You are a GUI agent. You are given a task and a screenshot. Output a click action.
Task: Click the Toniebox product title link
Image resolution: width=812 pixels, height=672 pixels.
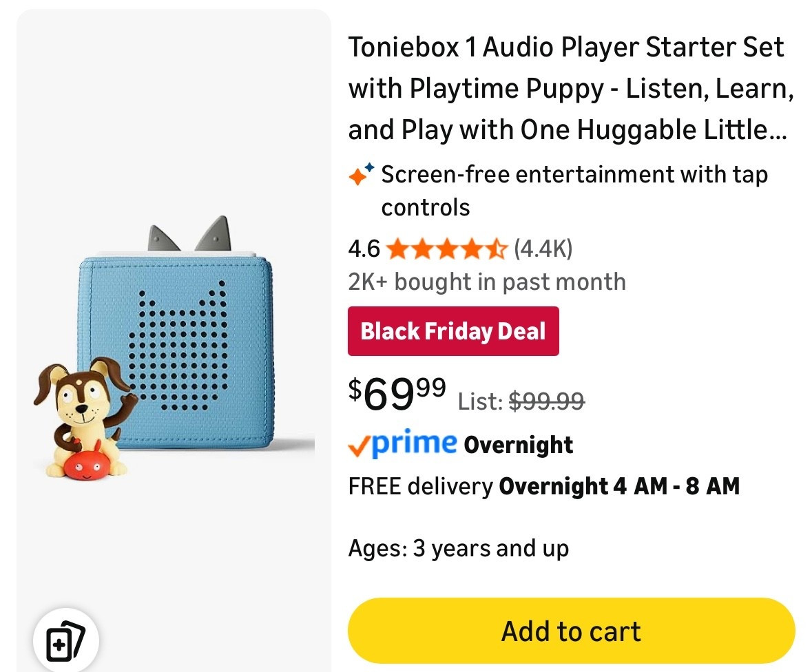click(x=566, y=88)
